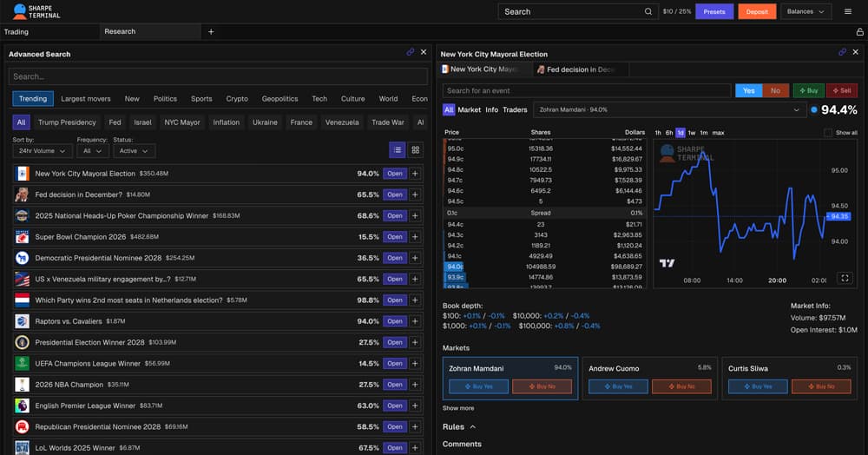
Task: Open the Balances dropdown
Action: [x=806, y=11]
